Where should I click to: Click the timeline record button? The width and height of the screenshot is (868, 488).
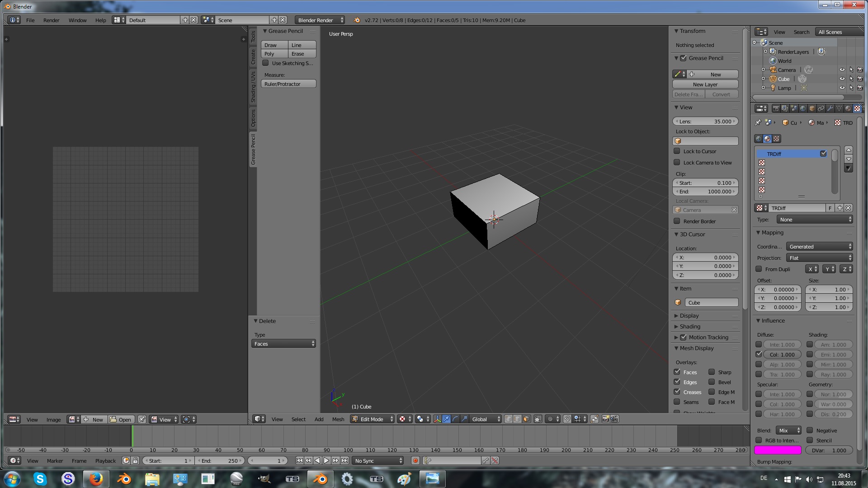click(x=415, y=460)
